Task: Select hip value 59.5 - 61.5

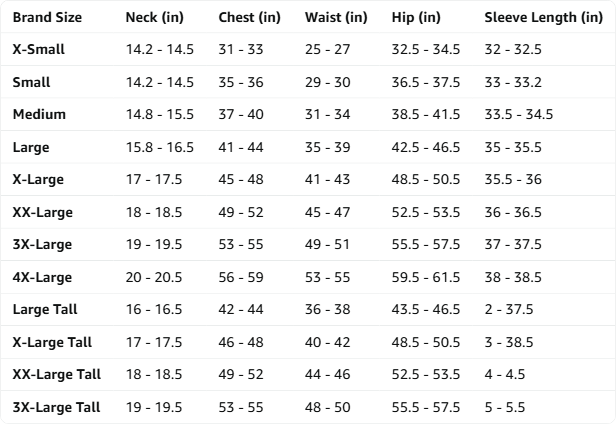Action: (425, 277)
